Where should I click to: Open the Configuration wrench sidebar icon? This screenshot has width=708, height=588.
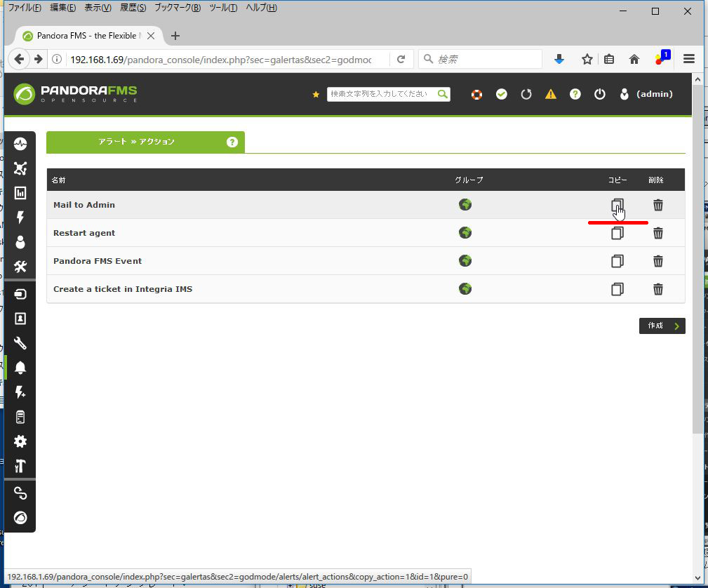[20, 343]
